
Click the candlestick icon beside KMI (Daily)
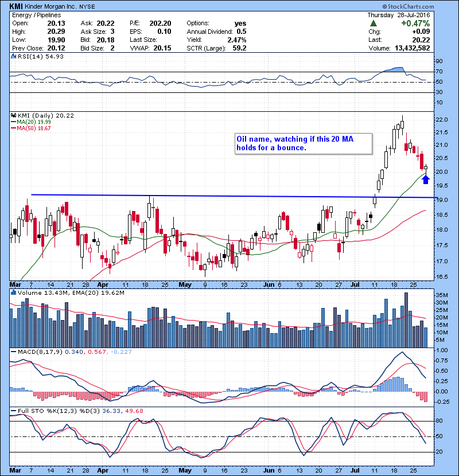coord(13,115)
